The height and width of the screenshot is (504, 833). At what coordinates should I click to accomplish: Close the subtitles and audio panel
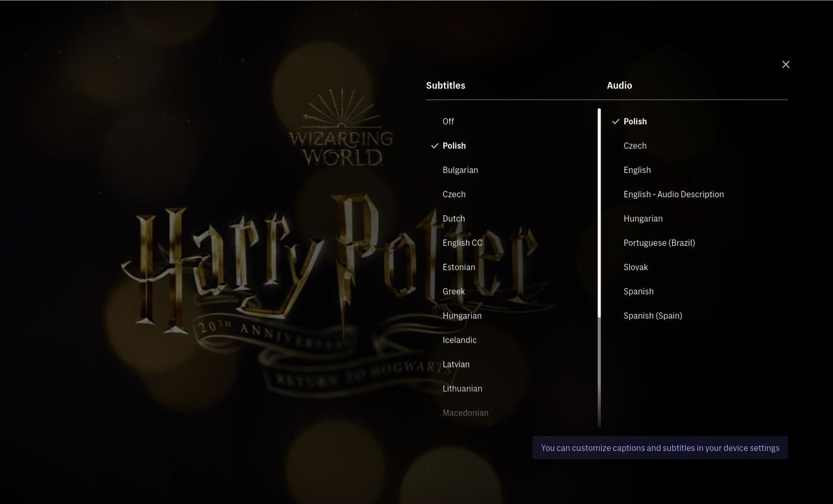coord(785,64)
